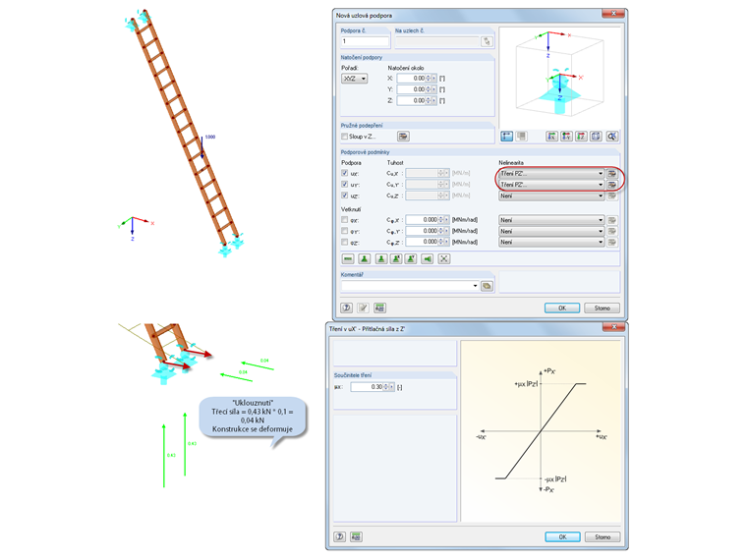
Task: Open the φX' nonlinearity dropdown showing 'Není'
Action: point(551,220)
